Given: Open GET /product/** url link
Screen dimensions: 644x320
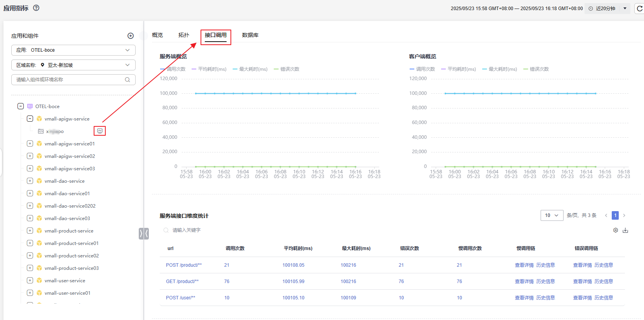Looking at the screenshot, I should (x=182, y=282).
